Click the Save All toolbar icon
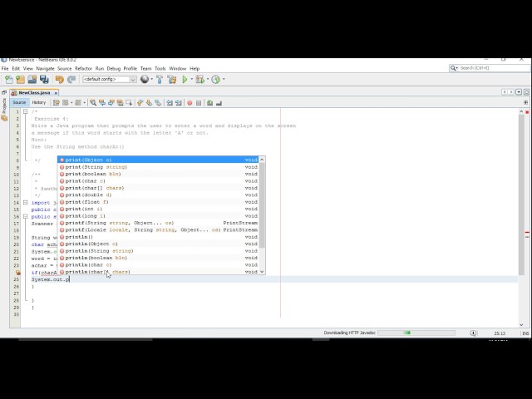 (x=44, y=80)
